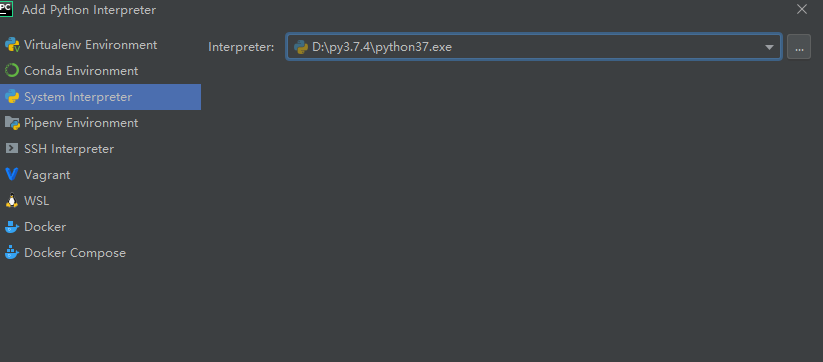
Task: Click inside the interpreter path field
Action: tap(525, 47)
